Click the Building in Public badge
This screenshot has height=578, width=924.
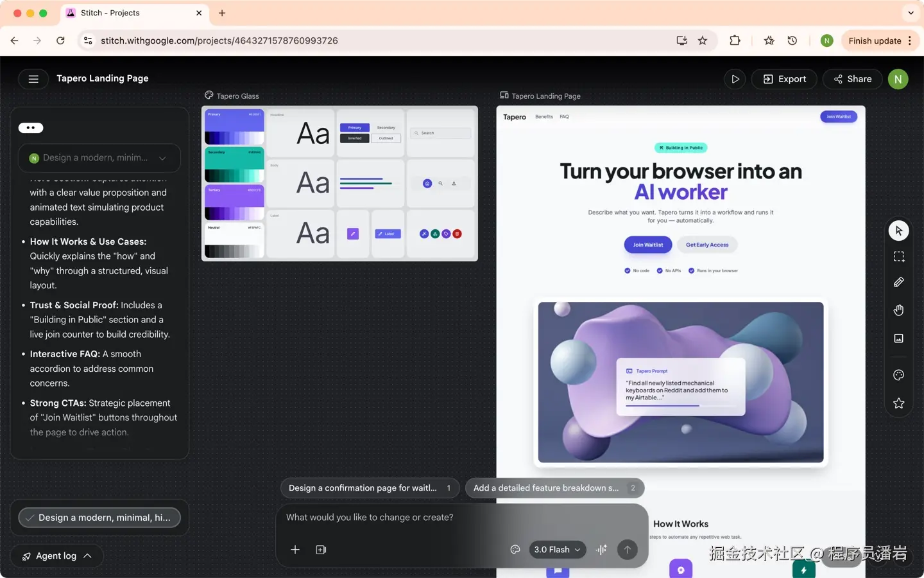(x=681, y=148)
